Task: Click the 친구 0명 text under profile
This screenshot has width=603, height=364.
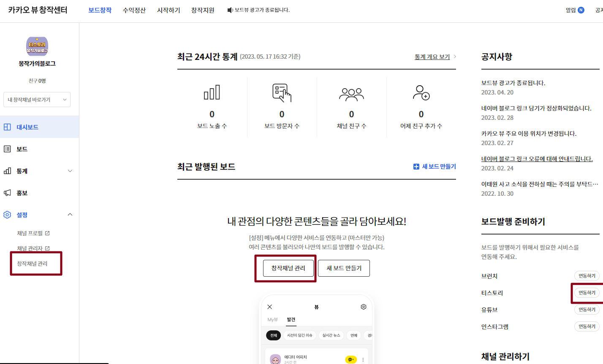Action: coord(37,81)
